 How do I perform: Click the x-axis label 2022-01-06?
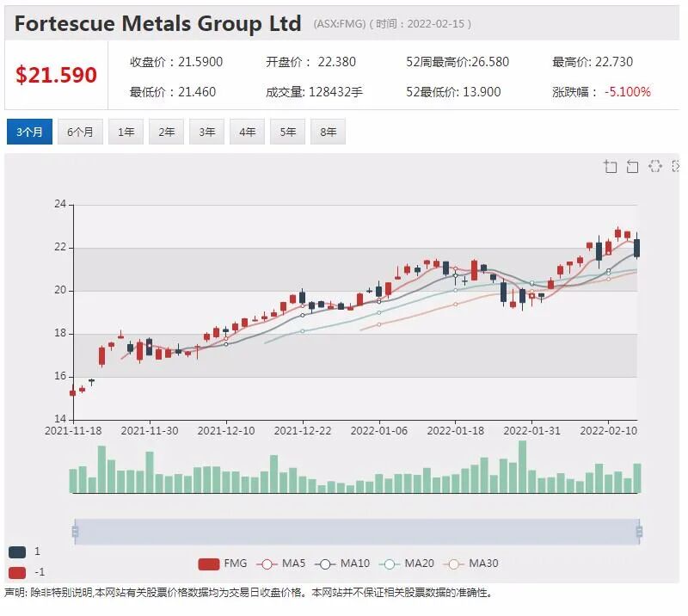[378, 431]
